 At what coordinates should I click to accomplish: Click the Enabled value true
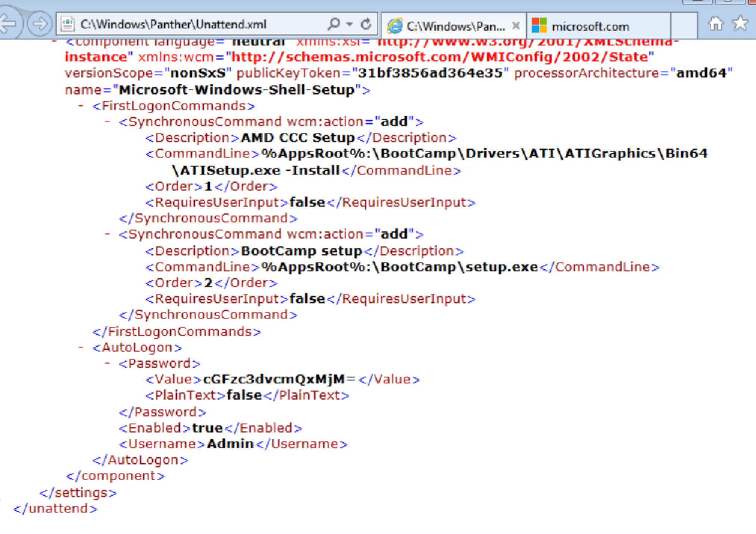tap(207, 428)
